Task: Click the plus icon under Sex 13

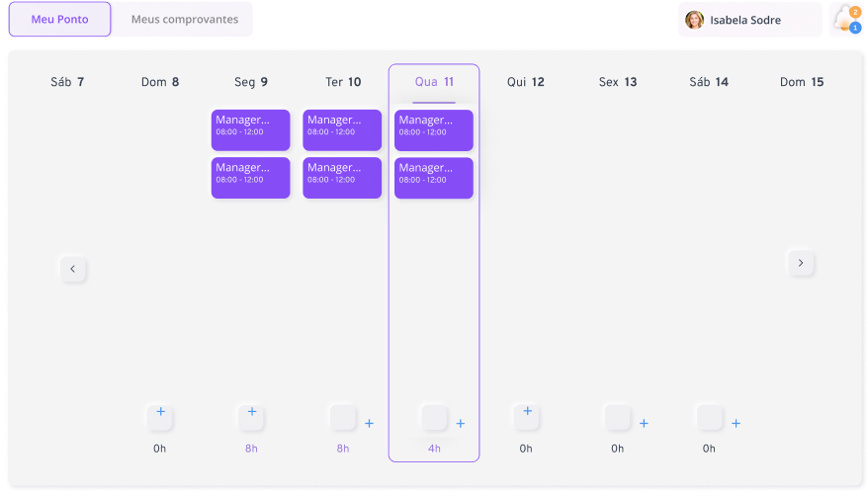Action: pyautogui.click(x=644, y=424)
